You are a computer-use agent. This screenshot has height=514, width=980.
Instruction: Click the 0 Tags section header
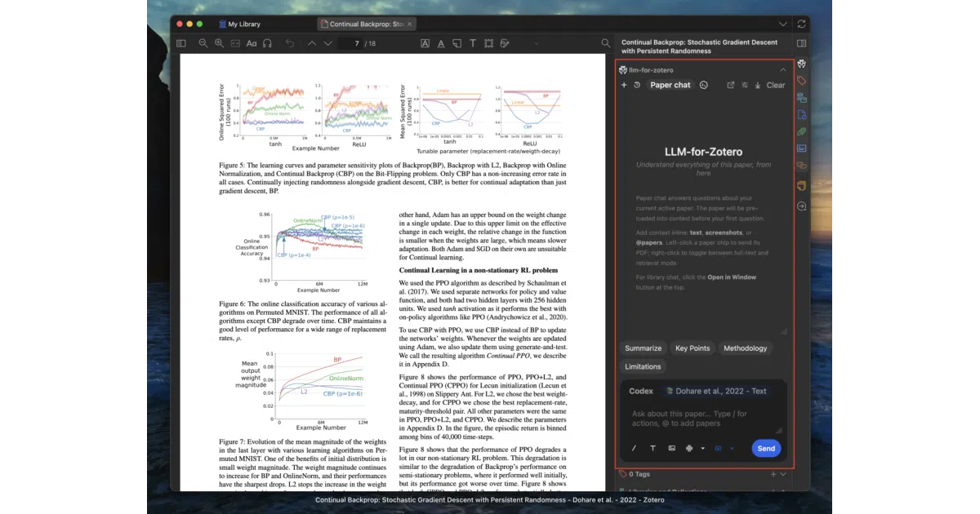click(703, 473)
